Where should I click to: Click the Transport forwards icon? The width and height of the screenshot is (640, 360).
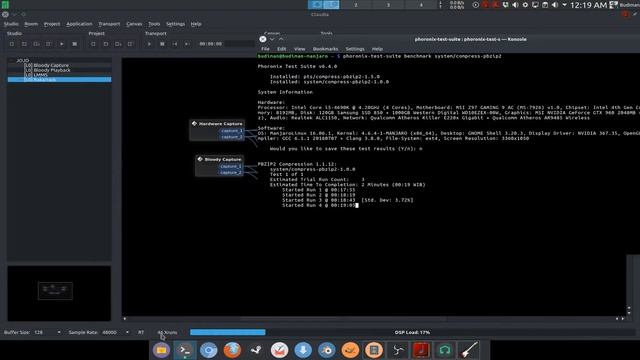[187, 44]
